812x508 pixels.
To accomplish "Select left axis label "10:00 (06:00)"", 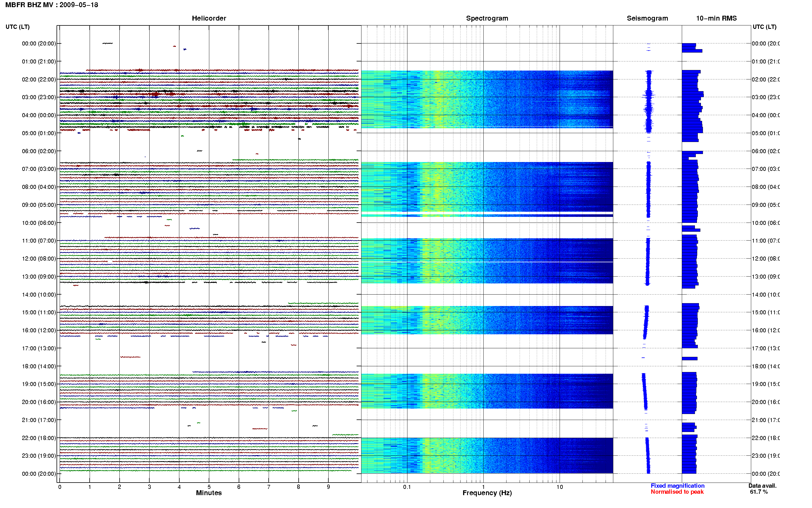I will (39, 223).
